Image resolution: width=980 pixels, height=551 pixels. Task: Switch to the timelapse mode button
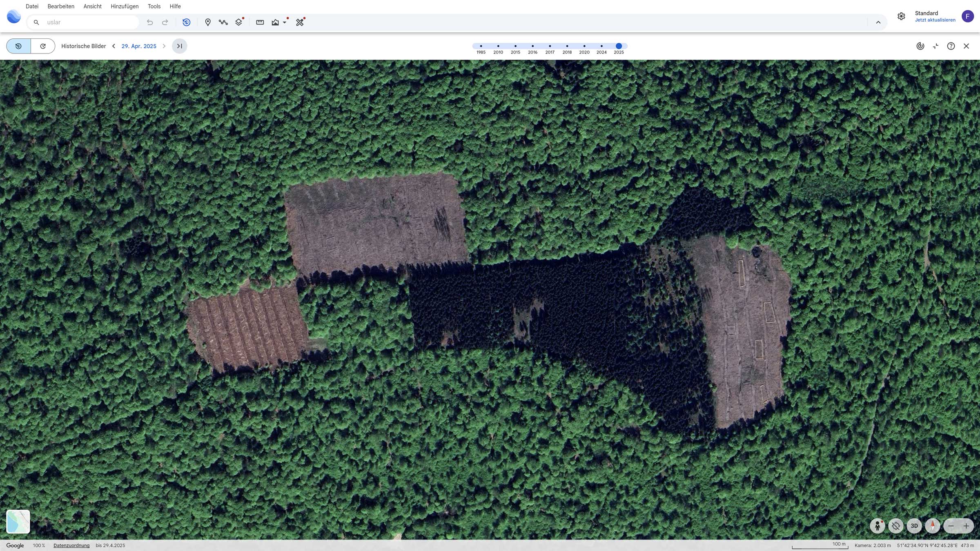click(x=43, y=46)
